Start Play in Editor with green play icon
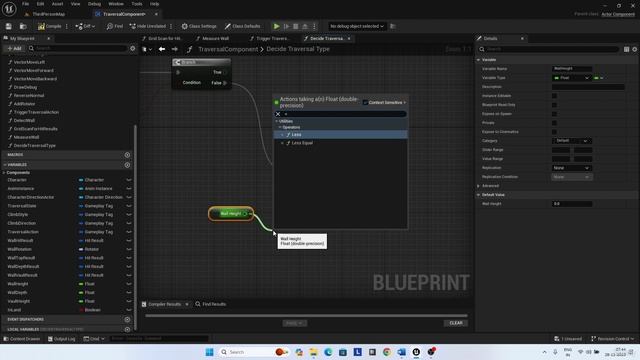Viewport: 640px width, 360px height. (x=276, y=26)
